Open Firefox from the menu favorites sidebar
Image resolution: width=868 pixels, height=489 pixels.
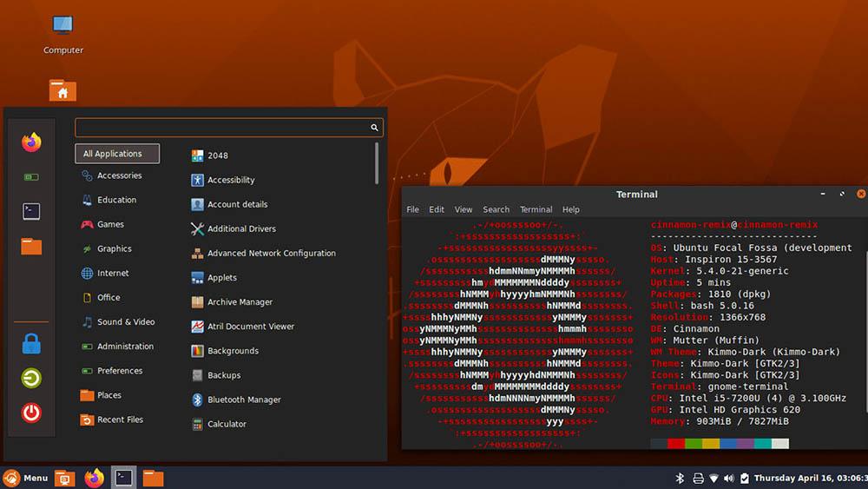pyautogui.click(x=31, y=142)
